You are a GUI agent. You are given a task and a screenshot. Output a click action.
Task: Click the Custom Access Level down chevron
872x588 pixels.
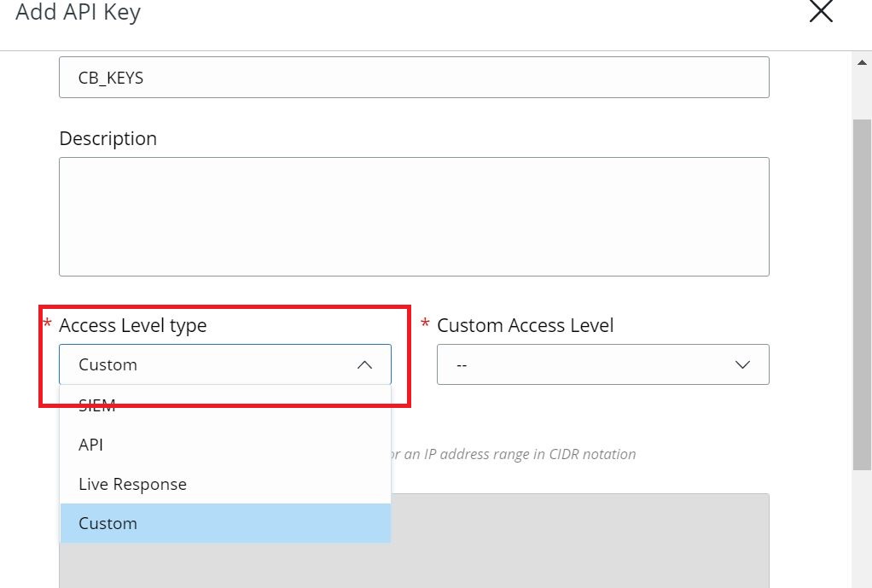point(742,364)
